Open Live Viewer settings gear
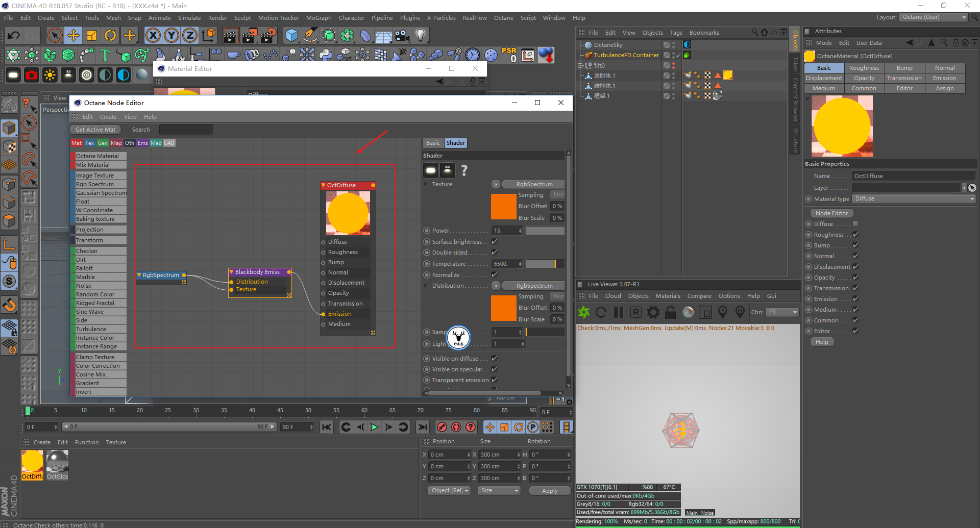The width and height of the screenshot is (980, 528). 653,312
